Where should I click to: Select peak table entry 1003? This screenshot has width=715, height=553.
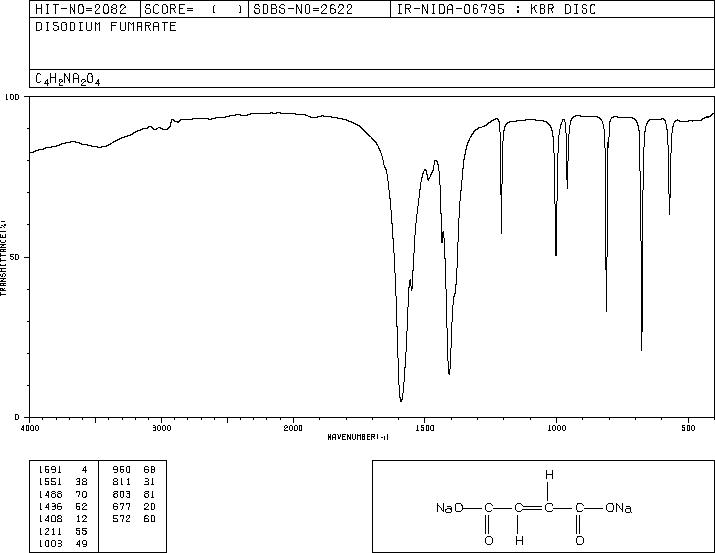50,544
